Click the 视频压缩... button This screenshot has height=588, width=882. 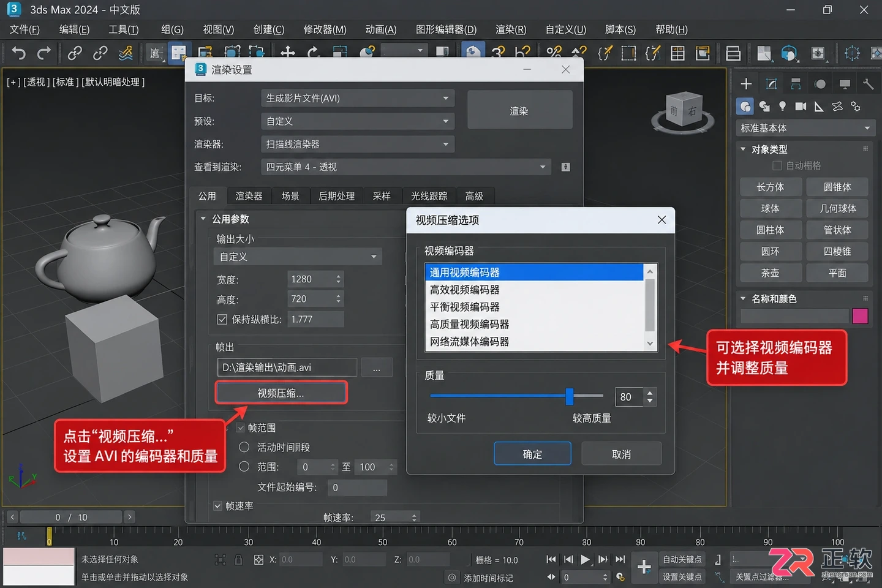[x=281, y=393]
